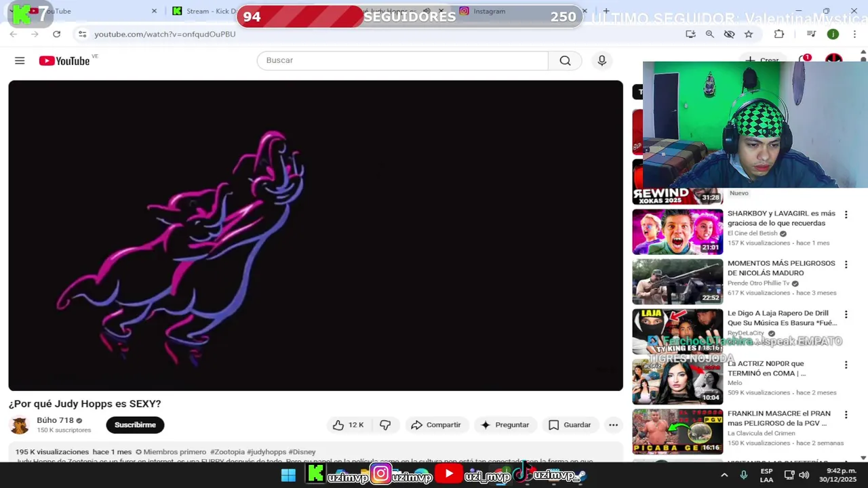Viewport: 868px width, 488px height.
Task: Click the search magnifier button
Action: point(565,60)
